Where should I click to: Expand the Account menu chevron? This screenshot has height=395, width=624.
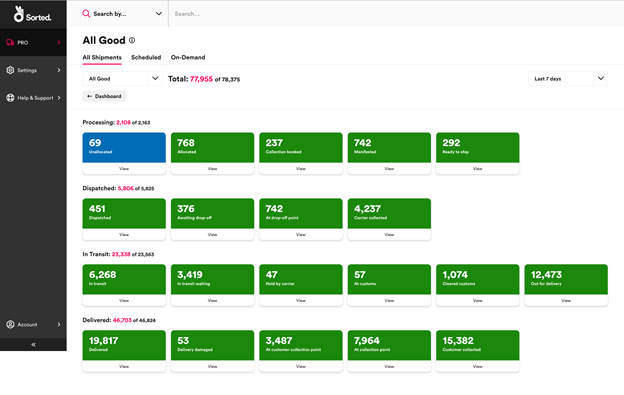coord(59,325)
